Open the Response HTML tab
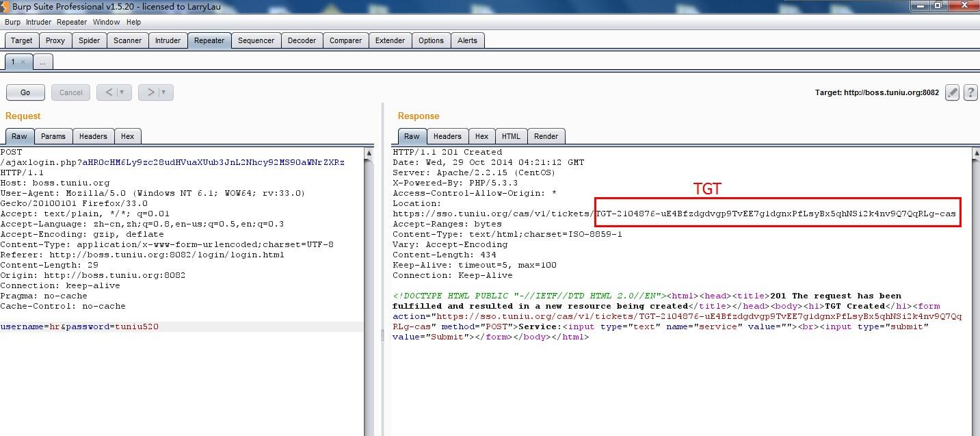 point(511,136)
